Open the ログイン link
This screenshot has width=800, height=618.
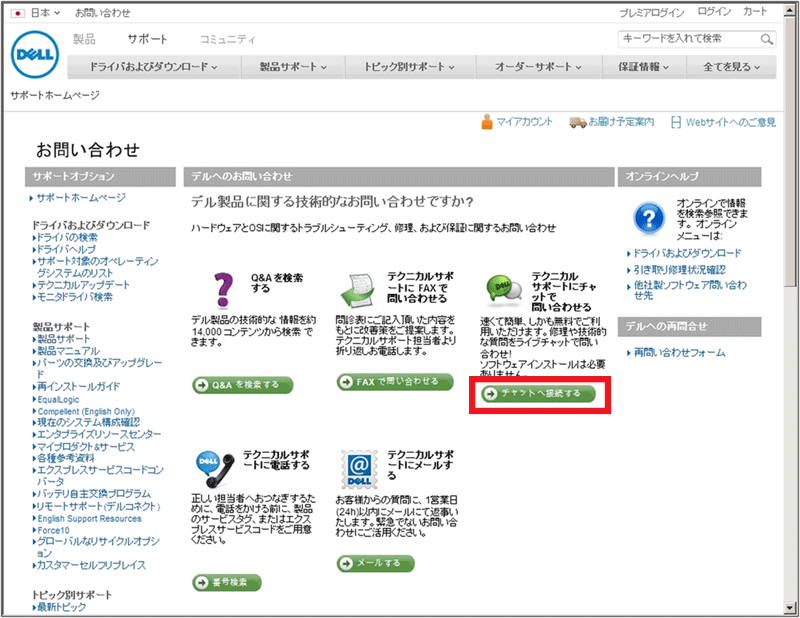pyautogui.click(x=714, y=13)
